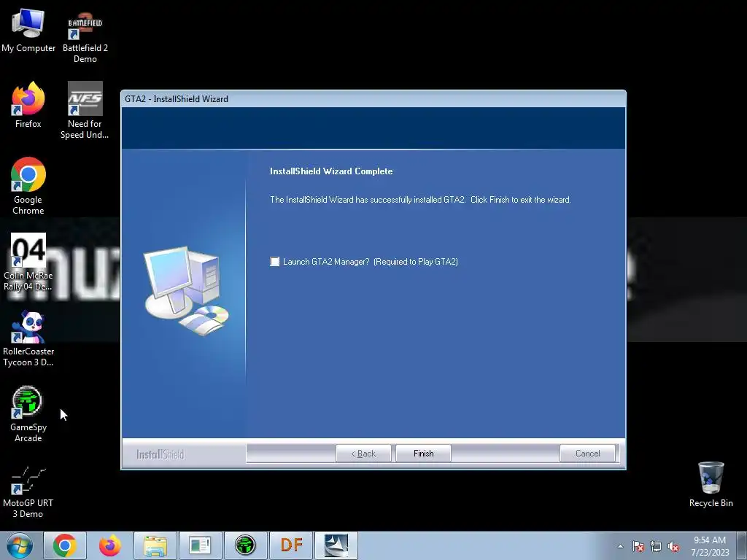Open GameSpy Arcade from the taskbar
This screenshot has width=747, height=560.
pos(246,545)
